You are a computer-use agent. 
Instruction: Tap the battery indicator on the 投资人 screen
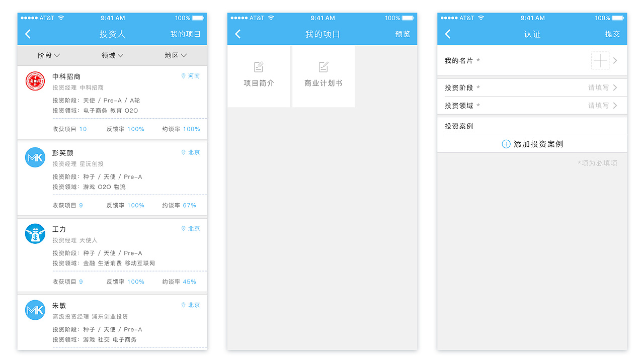(x=199, y=18)
